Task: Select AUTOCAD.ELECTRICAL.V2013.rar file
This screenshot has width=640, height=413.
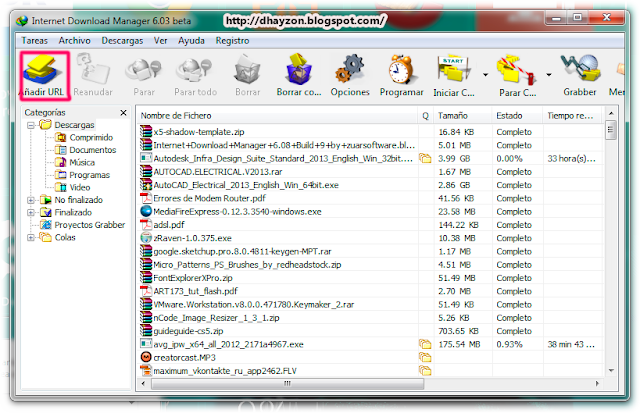Action: click(218, 172)
